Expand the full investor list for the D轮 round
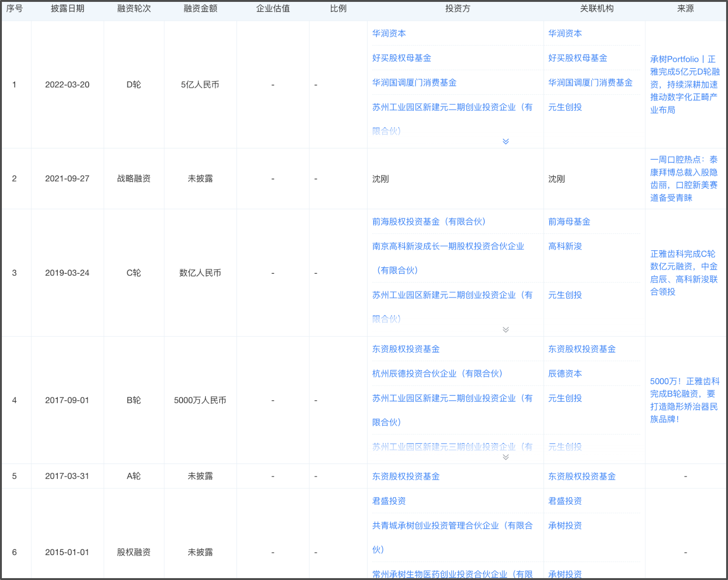Image resolution: width=728 pixels, height=580 pixels. pos(506,141)
